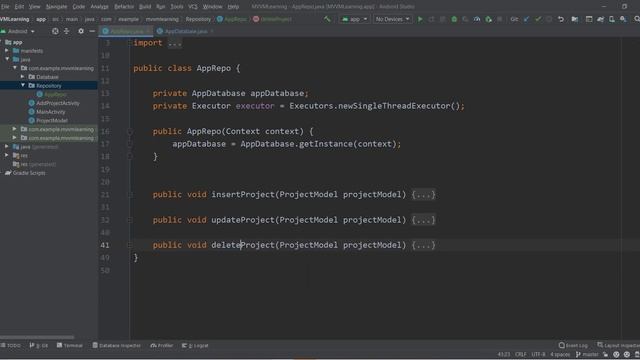
Task: Select the AppRepo.java editor tab
Action: click(x=127, y=31)
